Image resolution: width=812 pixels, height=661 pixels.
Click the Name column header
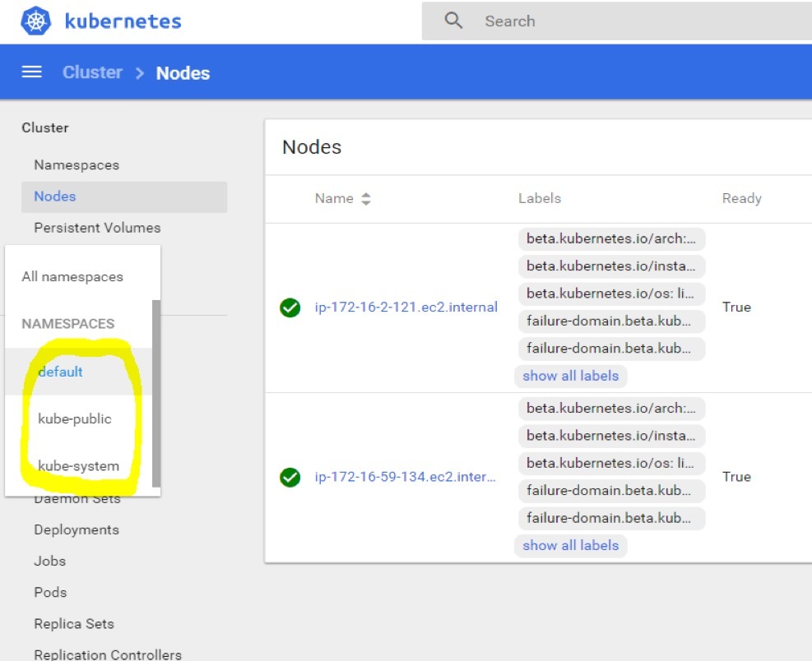pos(334,199)
